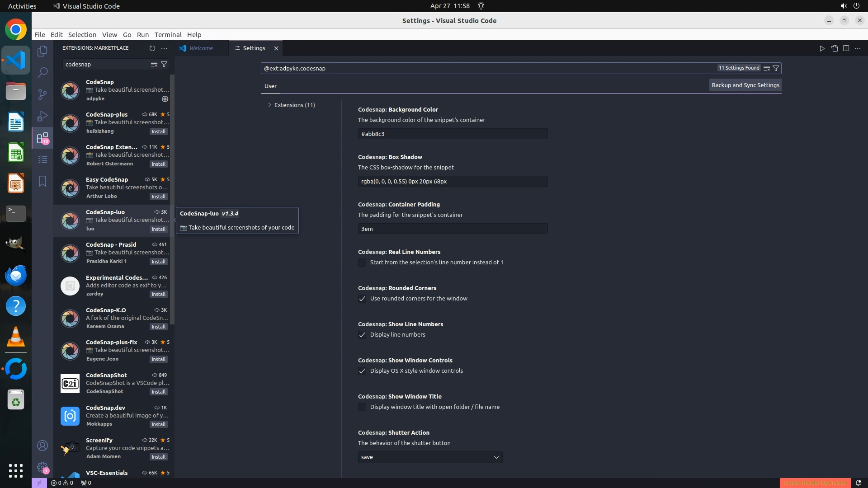The height and width of the screenshot is (488, 868).
Task: Open the Shutter Action dropdown
Action: (430, 457)
